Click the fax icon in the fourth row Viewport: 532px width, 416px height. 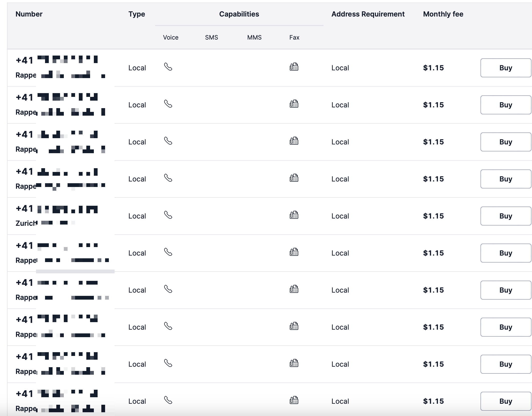point(294,178)
